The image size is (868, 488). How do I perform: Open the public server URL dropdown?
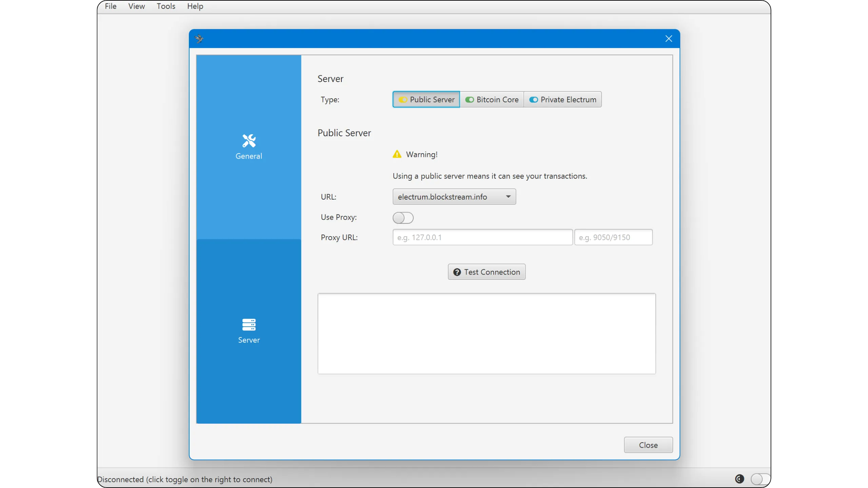pyautogui.click(x=454, y=197)
